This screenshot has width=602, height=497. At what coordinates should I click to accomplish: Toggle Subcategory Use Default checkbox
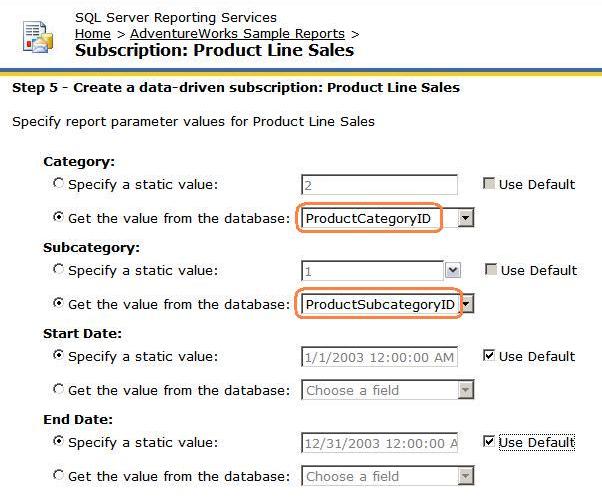(x=490, y=270)
